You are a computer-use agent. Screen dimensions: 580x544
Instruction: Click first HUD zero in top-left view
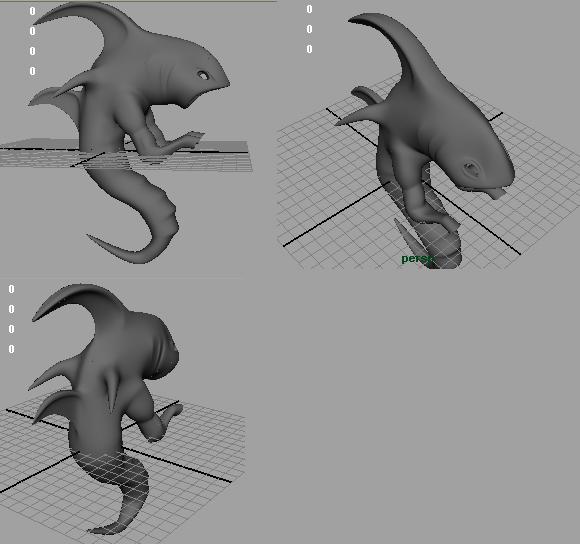[32, 11]
